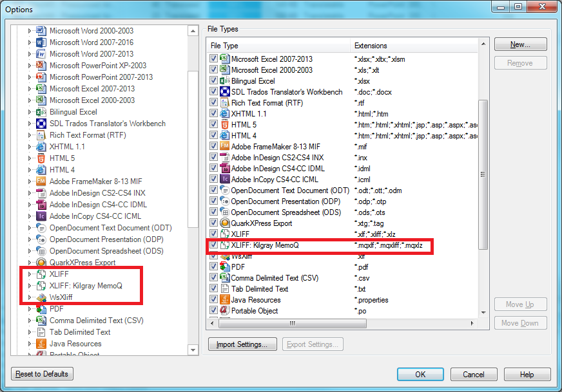Expand Adobe InDesign CS2-CS4 INX tree node

30,193
